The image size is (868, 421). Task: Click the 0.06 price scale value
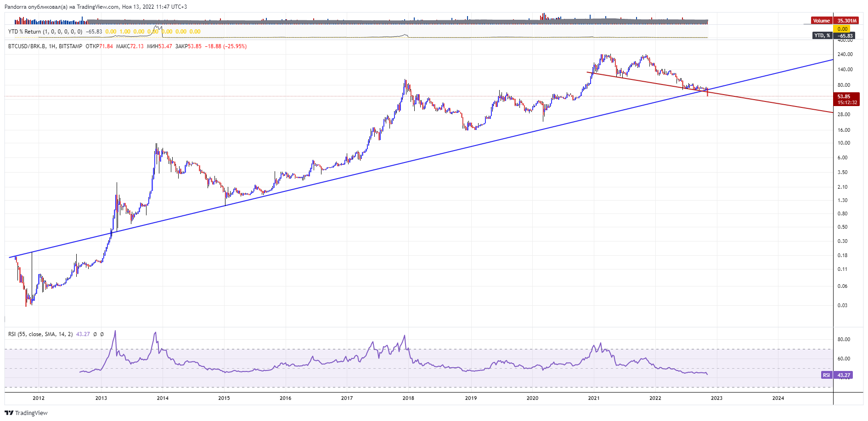842,286
